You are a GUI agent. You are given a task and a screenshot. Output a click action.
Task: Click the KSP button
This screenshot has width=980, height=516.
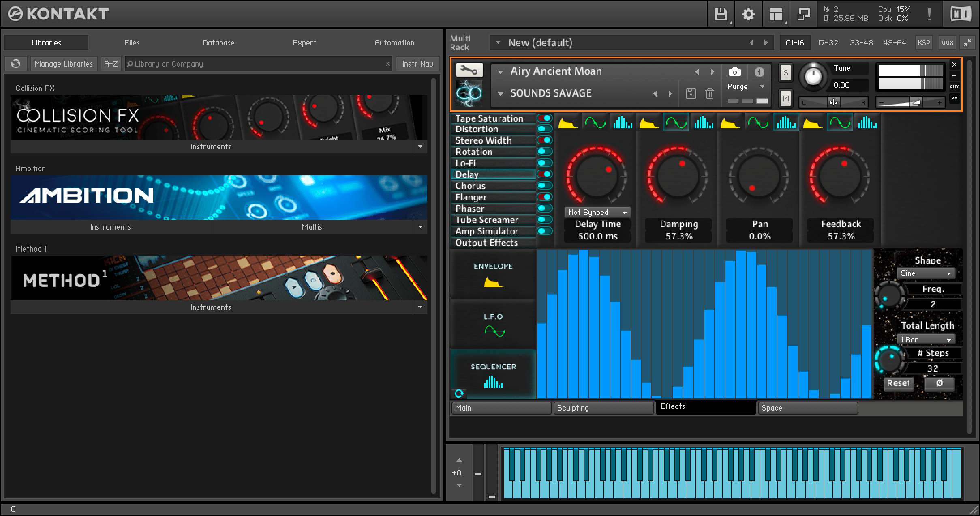[924, 43]
